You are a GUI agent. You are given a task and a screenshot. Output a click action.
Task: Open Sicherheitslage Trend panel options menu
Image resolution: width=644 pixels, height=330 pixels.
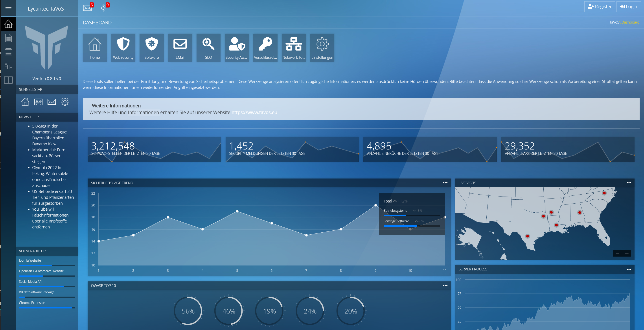[x=445, y=183]
